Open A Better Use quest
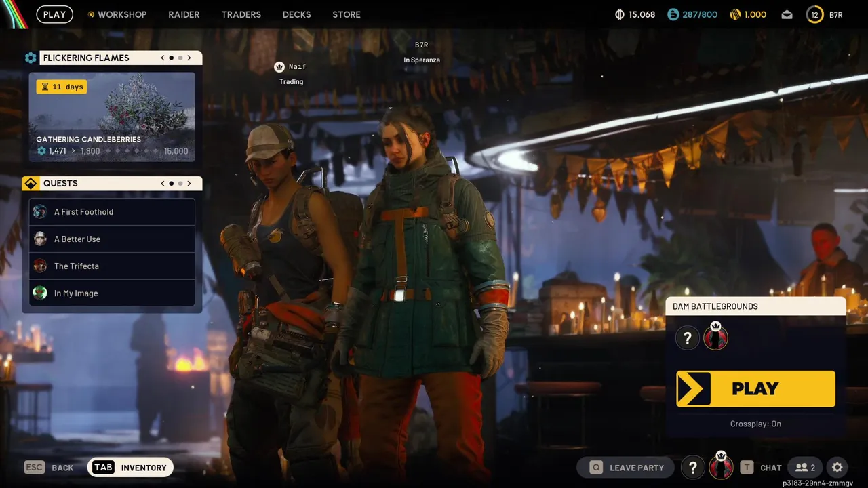This screenshot has width=868, height=488. [112, 239]
